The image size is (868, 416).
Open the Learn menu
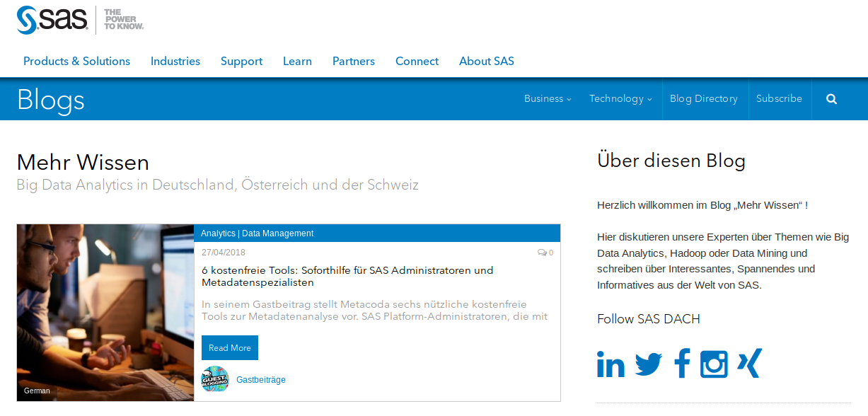pyautogui.click(x=297, y=62)
